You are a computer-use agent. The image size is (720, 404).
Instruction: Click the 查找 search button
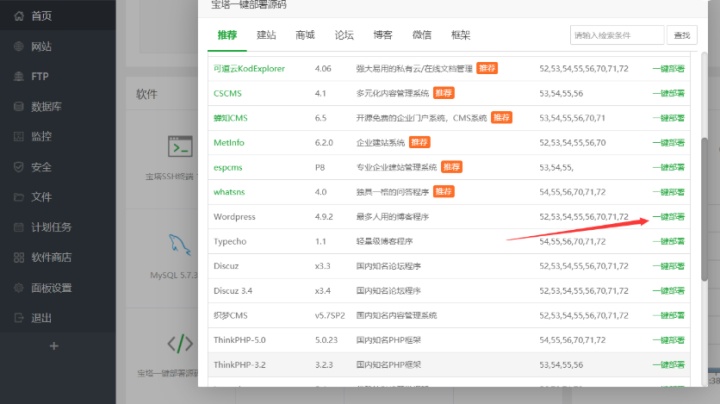point(682,35)
